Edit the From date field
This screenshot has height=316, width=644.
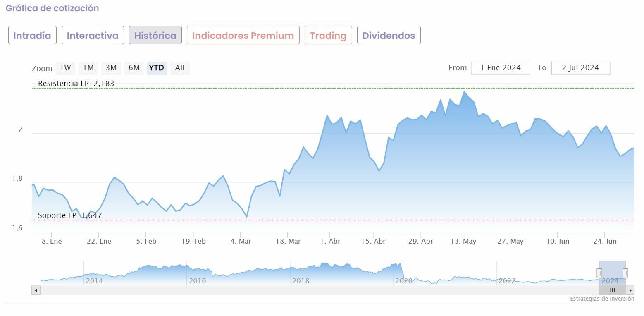coord(501,68)
